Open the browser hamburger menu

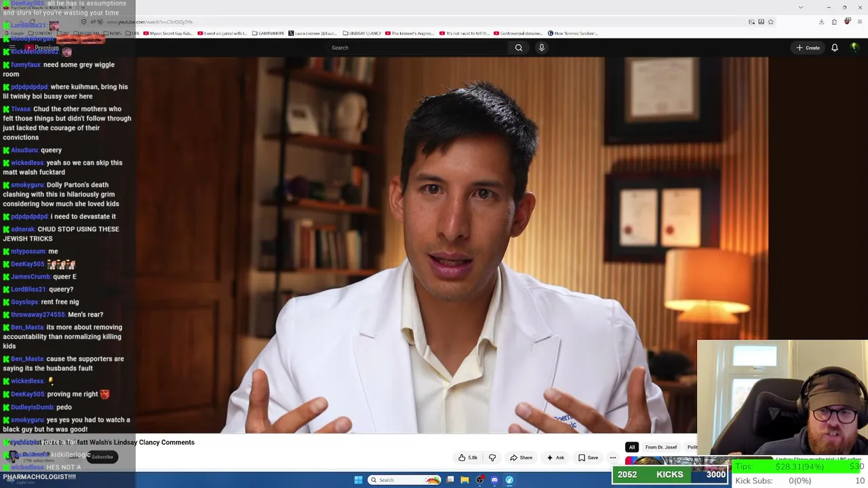click(859, 22)
